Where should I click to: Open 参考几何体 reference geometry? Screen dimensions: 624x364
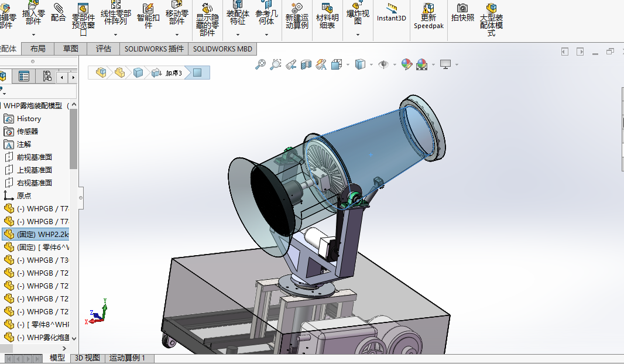coord(266,13)
